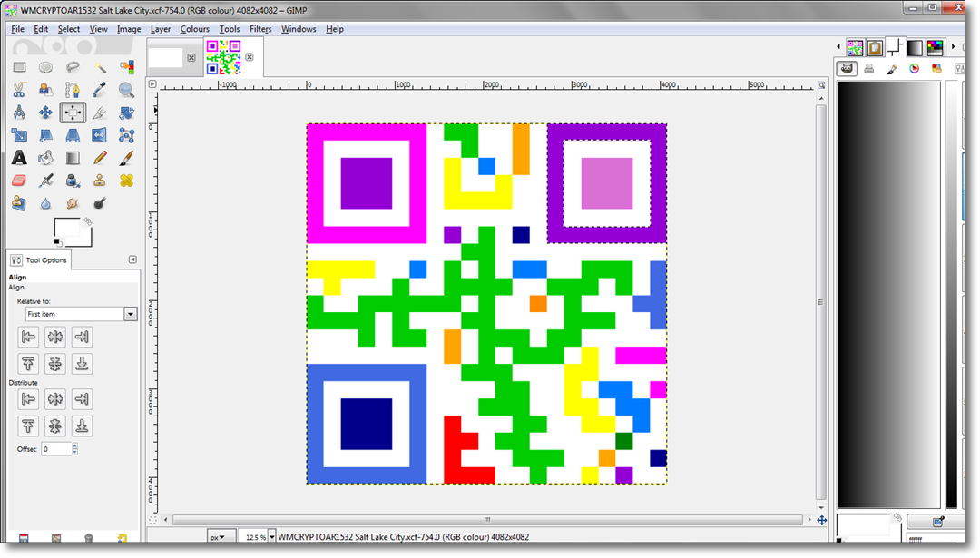This screenshot has width=980, height=558.
Task: Click Align right edge button
Action: [x=82, y=337]
